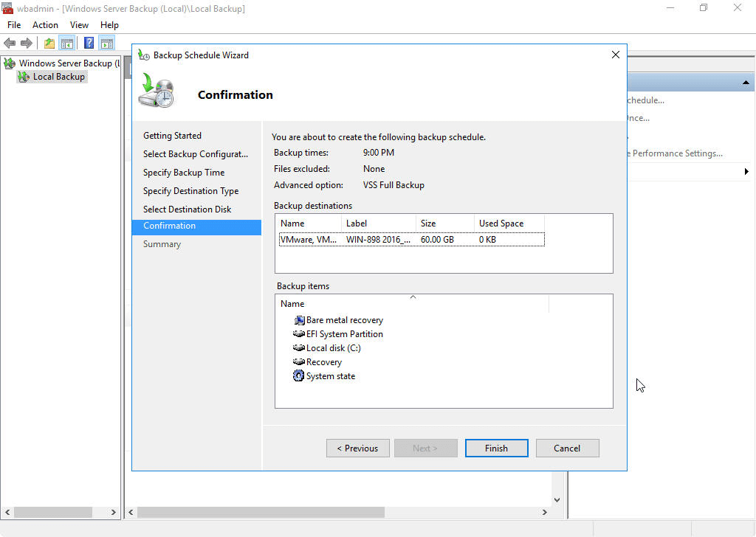Select Local Backup in the console tree

click(58, 77)
